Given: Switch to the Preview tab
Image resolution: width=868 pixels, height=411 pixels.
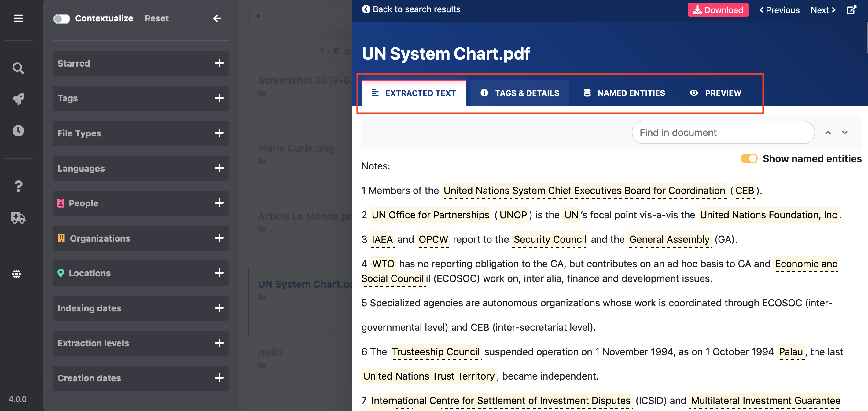Looking at the screenshot, I should (x=715, y=93).
